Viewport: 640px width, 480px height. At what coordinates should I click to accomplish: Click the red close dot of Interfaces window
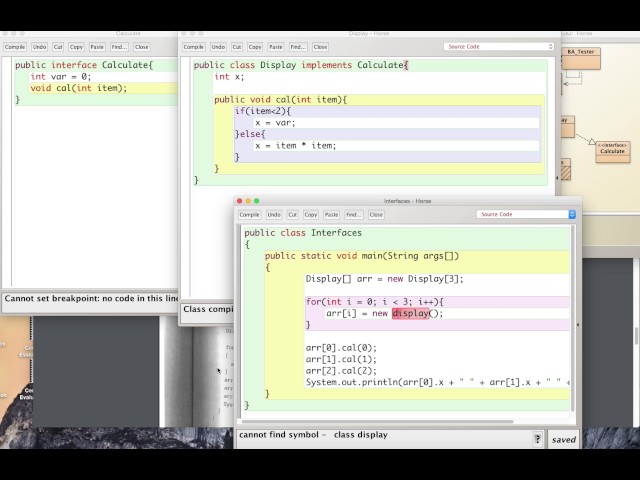point(240,201)
